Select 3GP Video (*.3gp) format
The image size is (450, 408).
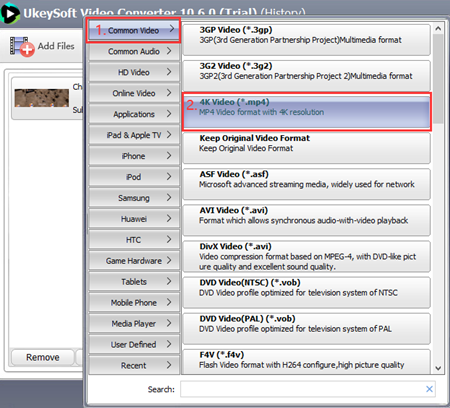point(306,40)
